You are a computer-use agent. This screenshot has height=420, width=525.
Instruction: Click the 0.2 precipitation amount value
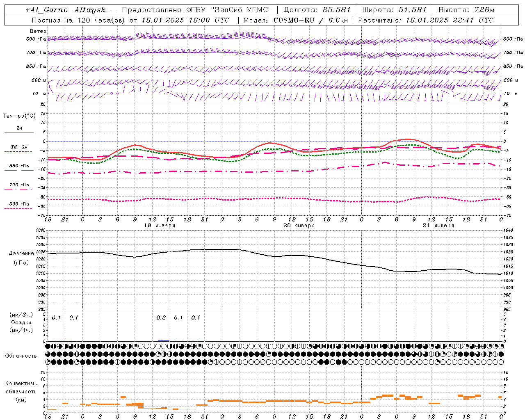coord(161,318)
